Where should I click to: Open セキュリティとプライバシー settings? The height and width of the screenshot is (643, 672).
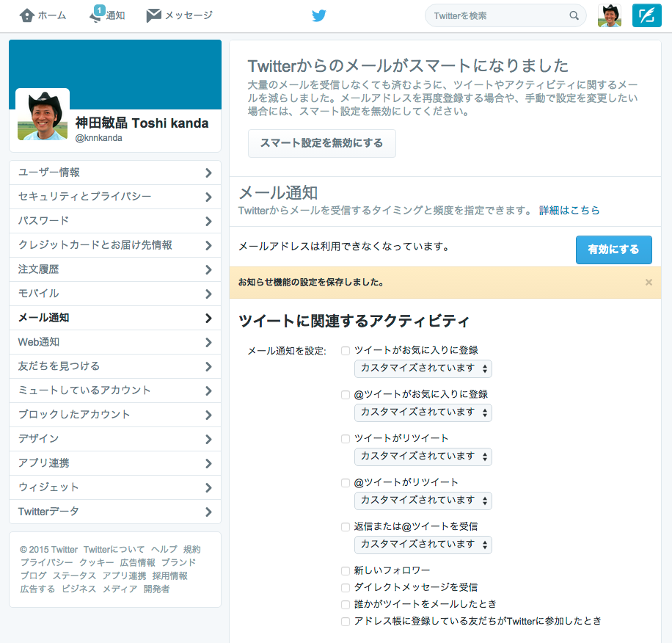[x=115, y=197]
